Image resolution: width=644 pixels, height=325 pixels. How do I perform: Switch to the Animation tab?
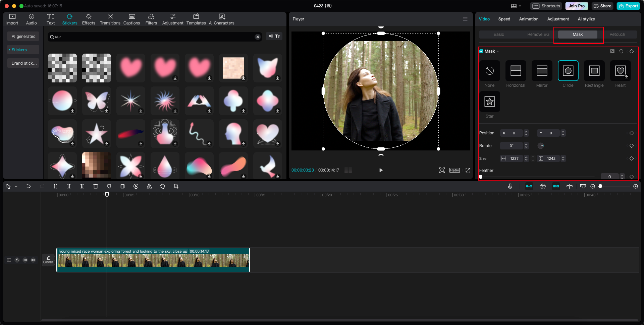coord(528,19)
